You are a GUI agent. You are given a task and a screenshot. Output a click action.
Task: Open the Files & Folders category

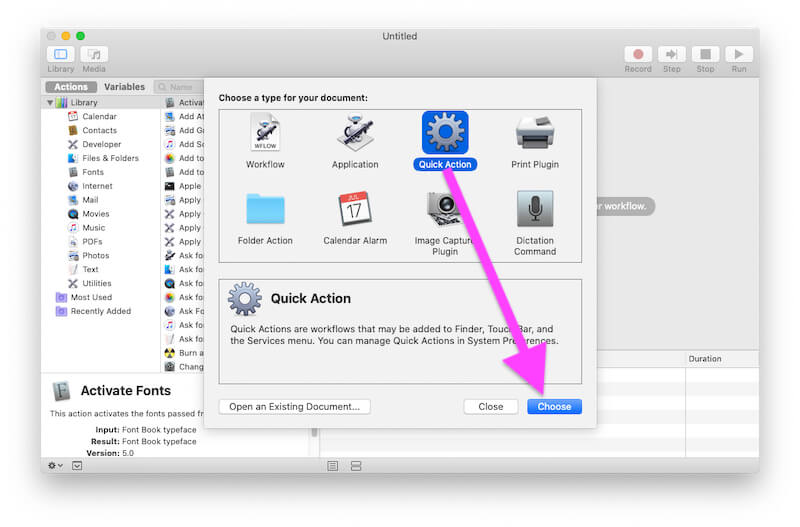point(110,158)
